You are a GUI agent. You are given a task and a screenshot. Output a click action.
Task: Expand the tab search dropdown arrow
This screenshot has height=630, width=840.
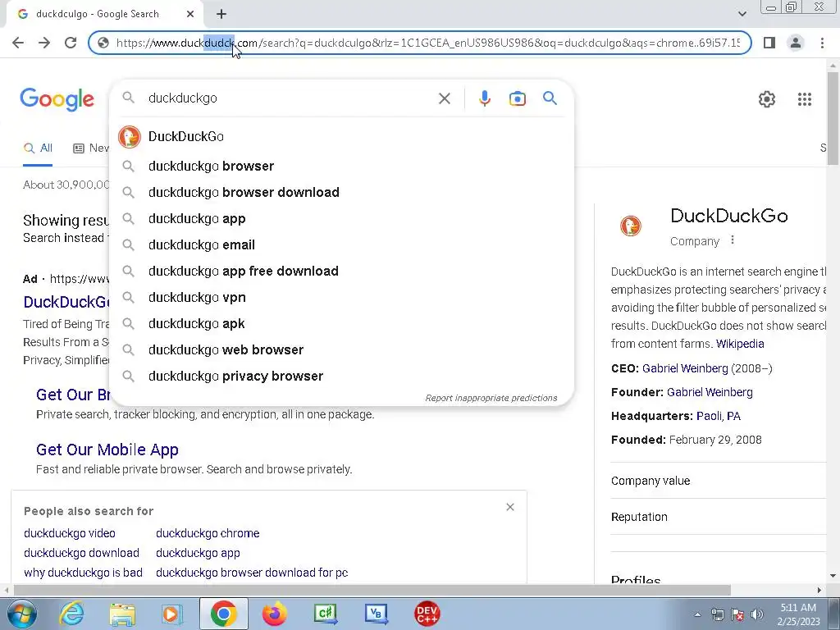point(742,14)
